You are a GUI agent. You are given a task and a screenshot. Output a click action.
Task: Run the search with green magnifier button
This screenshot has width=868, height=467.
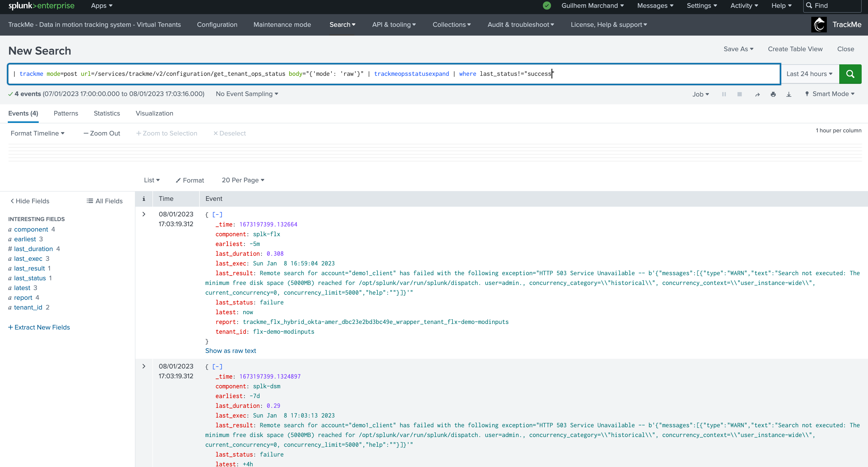point(850,74)
